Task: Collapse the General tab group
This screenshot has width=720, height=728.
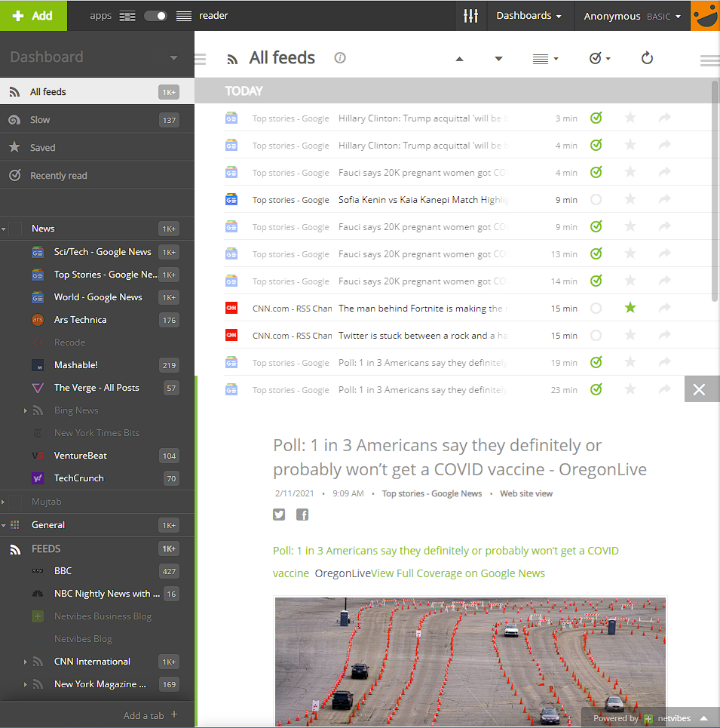Action: 4,526
